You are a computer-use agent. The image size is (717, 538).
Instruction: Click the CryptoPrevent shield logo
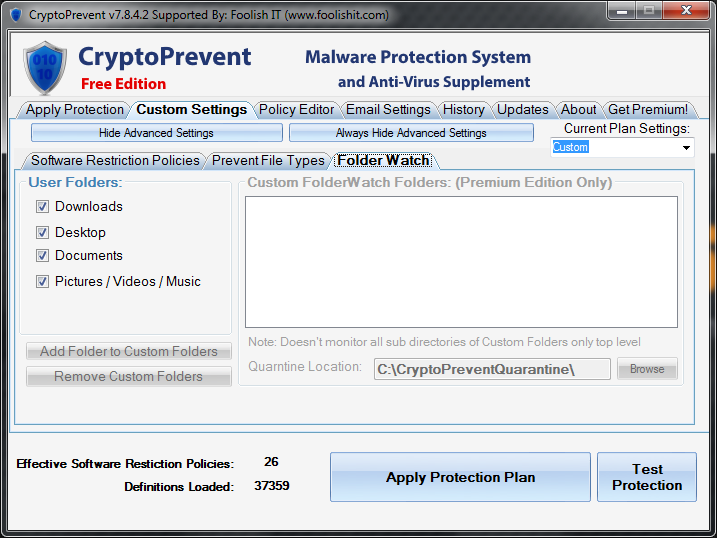(44, 68)
